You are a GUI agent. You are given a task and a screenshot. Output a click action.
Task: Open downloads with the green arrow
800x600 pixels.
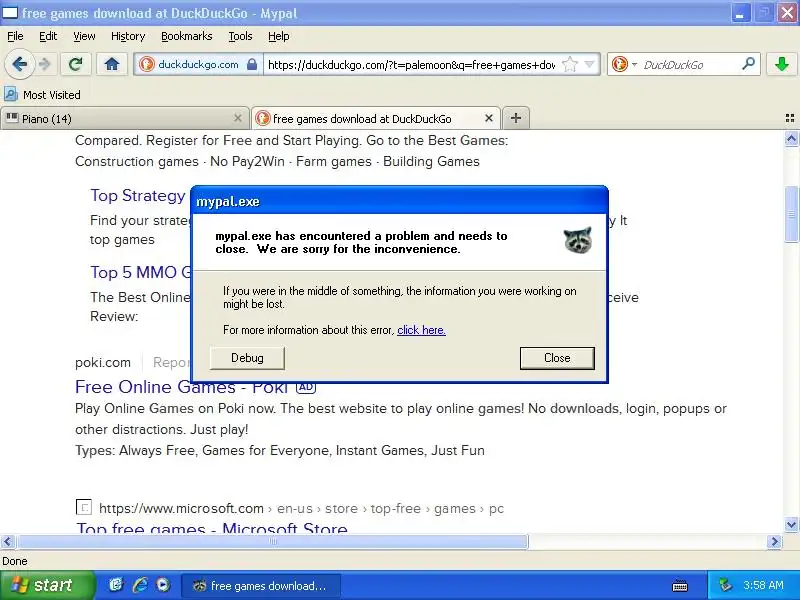point(781,64)
